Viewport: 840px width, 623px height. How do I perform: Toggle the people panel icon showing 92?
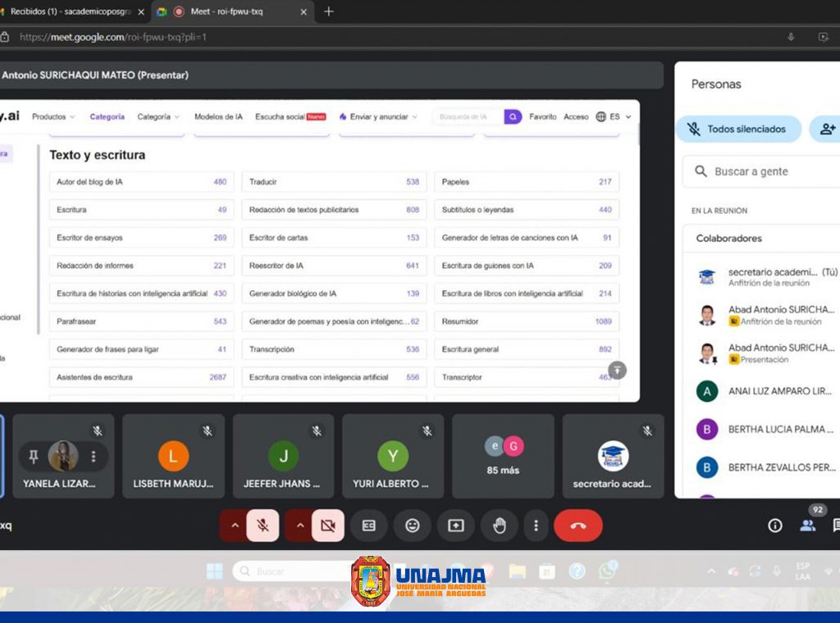click(808, 525)
